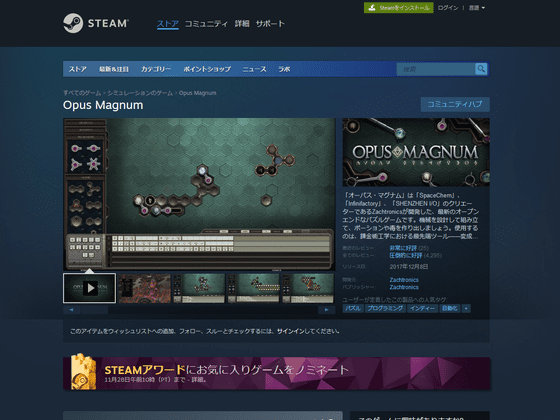Click the コミュニティハブ button
Viewport: 560px width, 420px height.
[455, 104]
